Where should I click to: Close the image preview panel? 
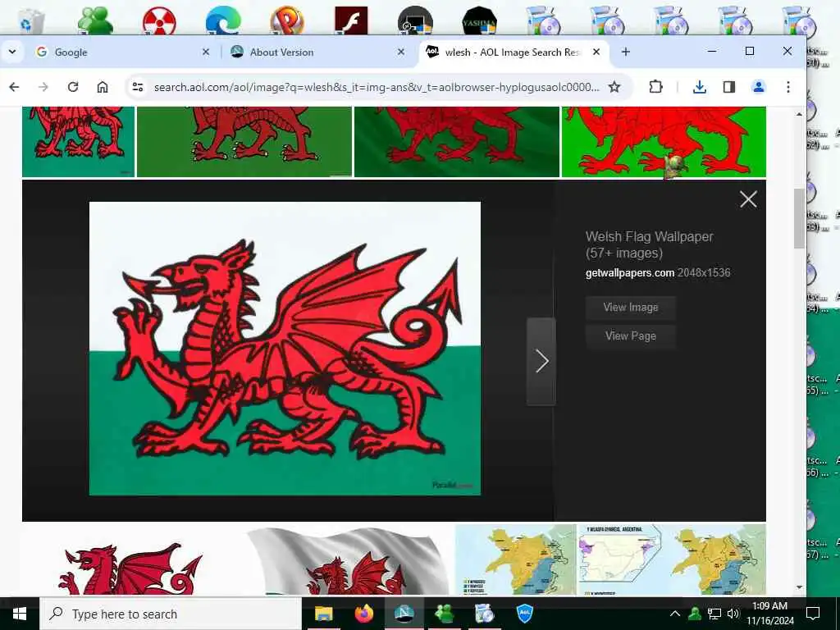click(748, 199)
